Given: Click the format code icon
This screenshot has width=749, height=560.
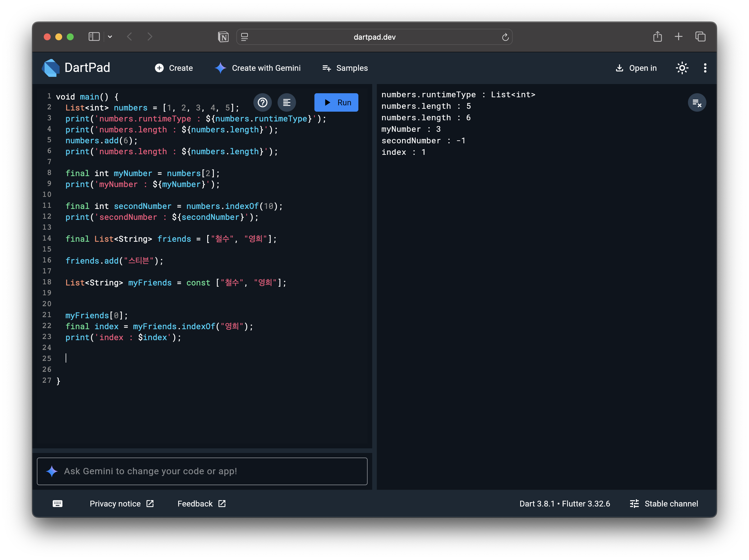Looking at the screenshot, I should pyautogui.click(x=286, y=102).
